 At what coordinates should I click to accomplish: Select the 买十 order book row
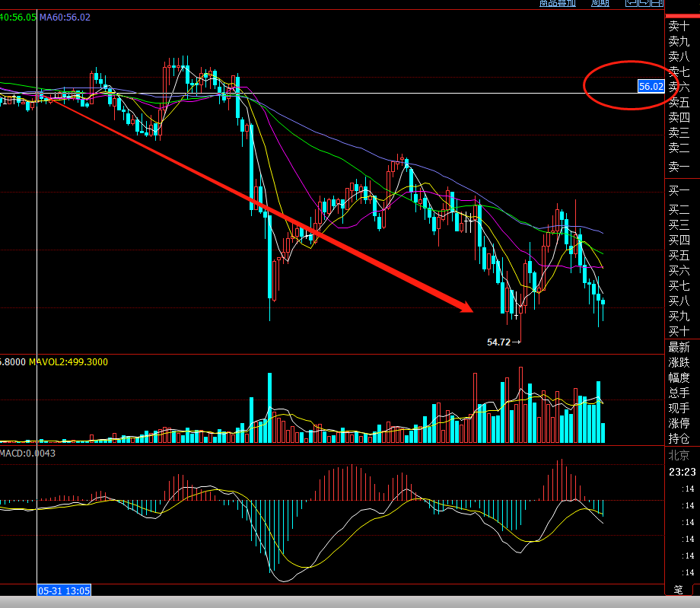click(679, 332)
